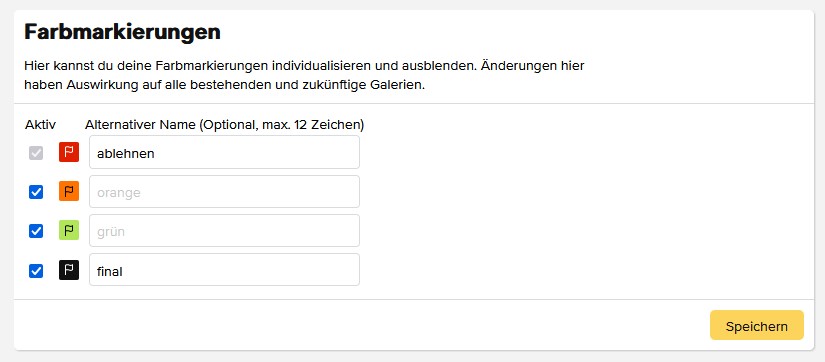Click the black flag color marker icon

click(69, 270)
